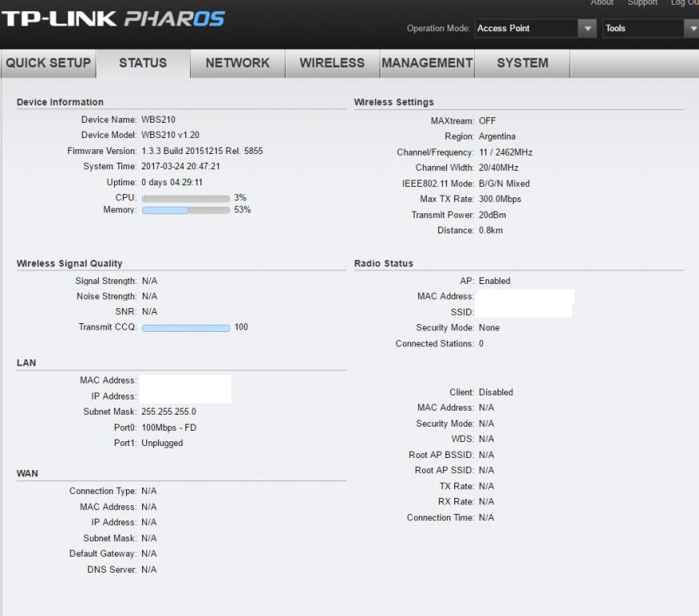Log out using the Log Out link
The width and height of the screenshot is (699, 616).
(x=684, y=3)
